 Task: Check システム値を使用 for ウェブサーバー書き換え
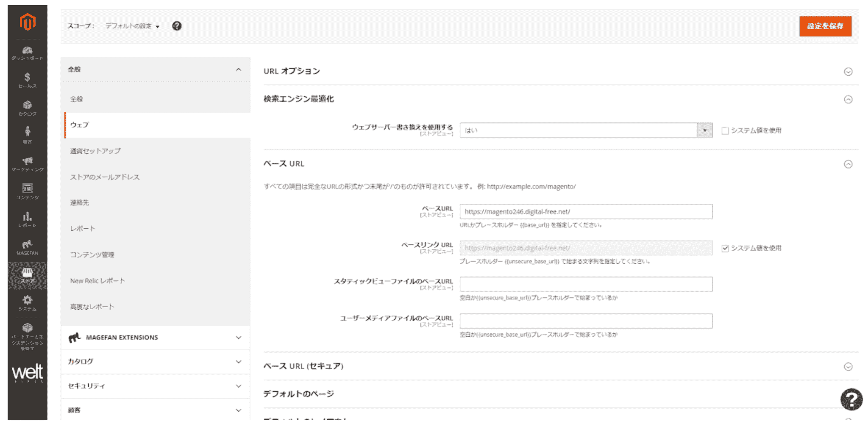[725, 130]
